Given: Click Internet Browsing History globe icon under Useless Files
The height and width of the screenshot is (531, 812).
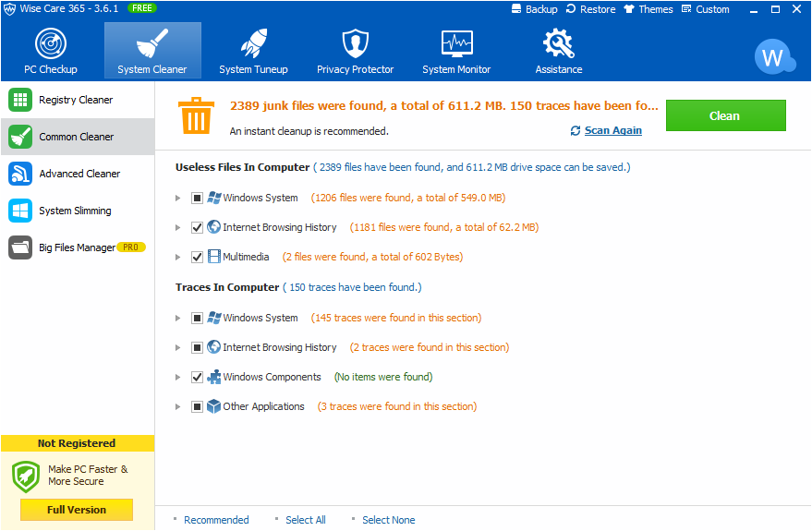Looking at the screenshot, I should pyautogui.click(x=214, y=227).
